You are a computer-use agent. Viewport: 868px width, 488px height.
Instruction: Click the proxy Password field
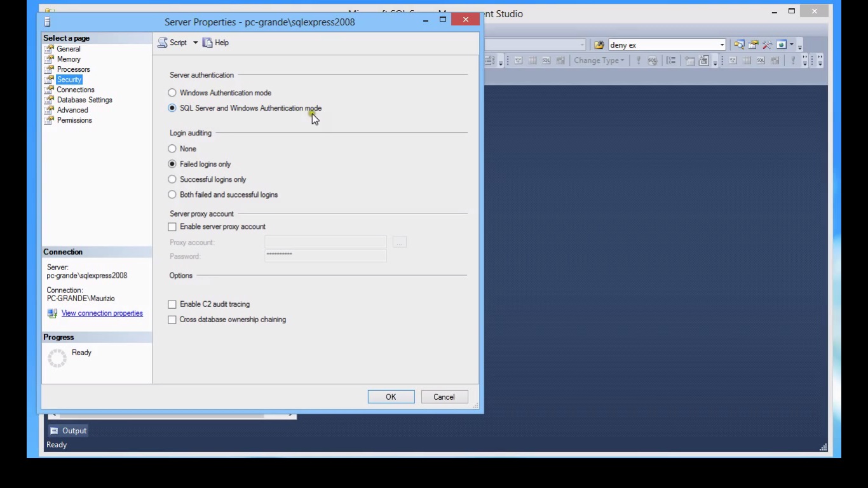pos(325,255)
